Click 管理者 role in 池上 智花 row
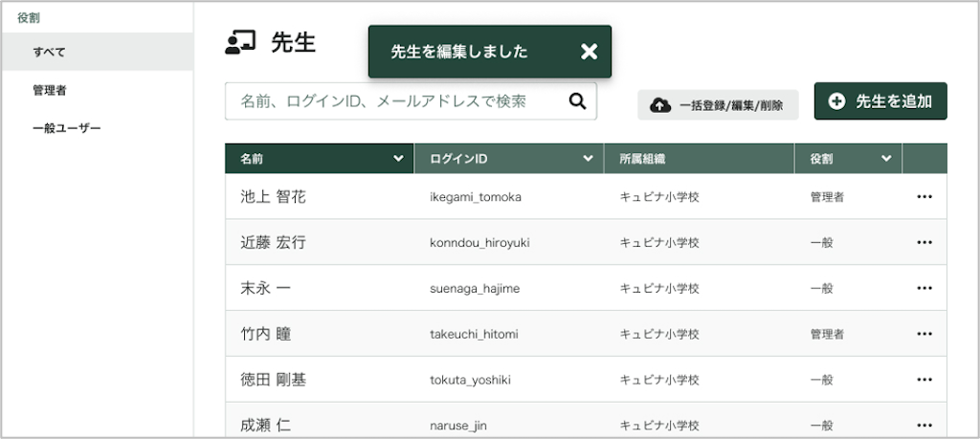980x439 pixels. click(827, 197)
